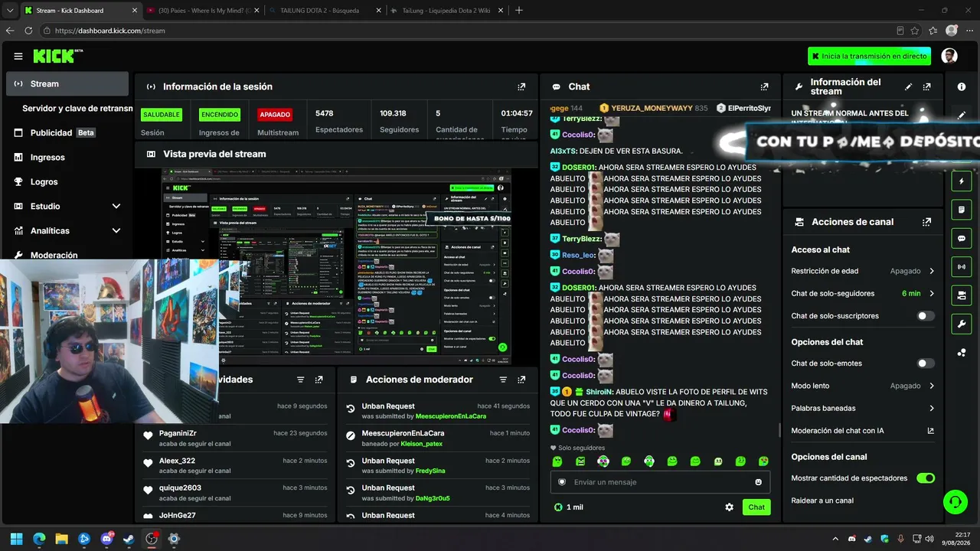Open chat settings gear
The height and width of the screenshot is (551, 980).
[x=729, y=507]
